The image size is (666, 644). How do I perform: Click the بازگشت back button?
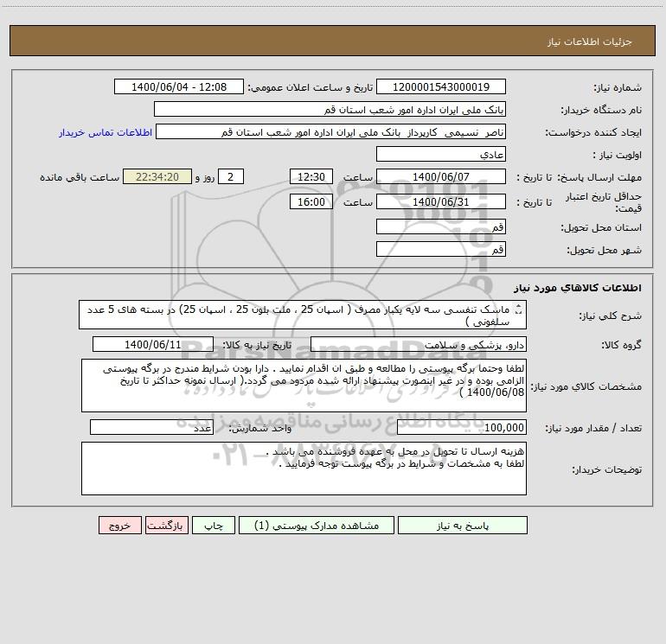click(x=166, y=526)
